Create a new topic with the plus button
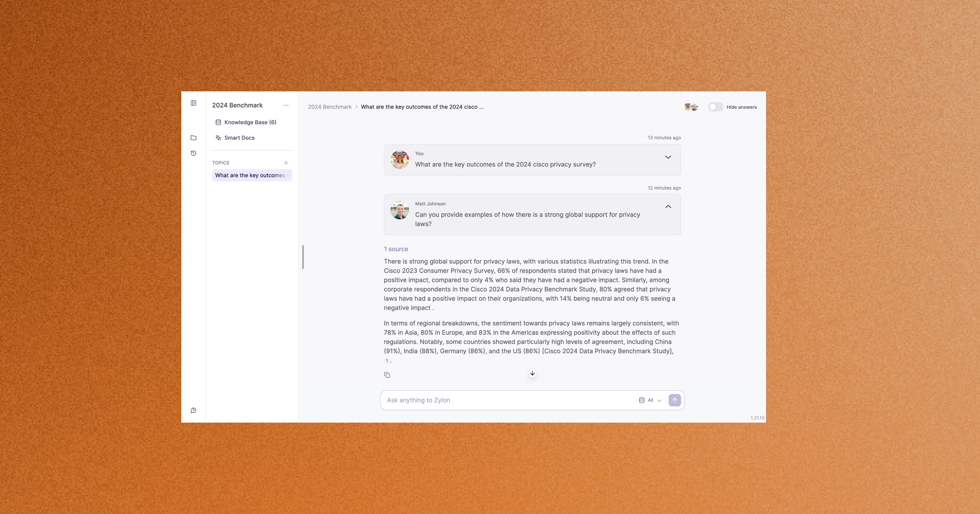This screenshot has height=514, width=980. (x=286, y=162)
